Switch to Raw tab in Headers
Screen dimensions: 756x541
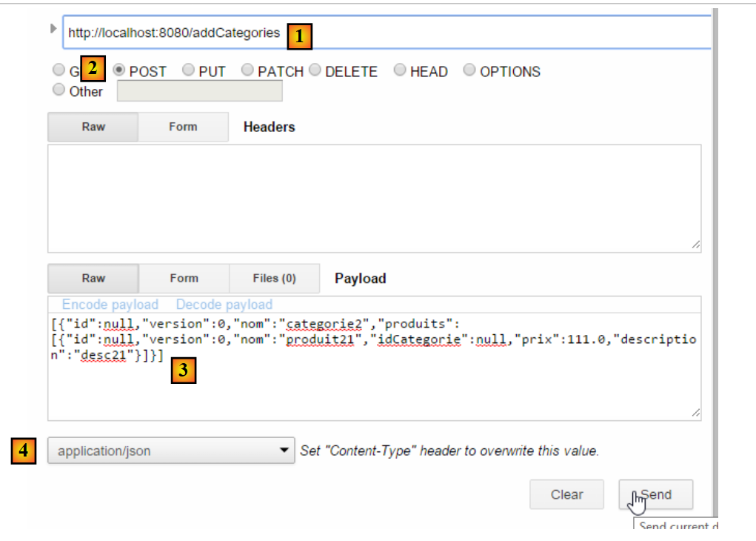[x=93, y=127]
